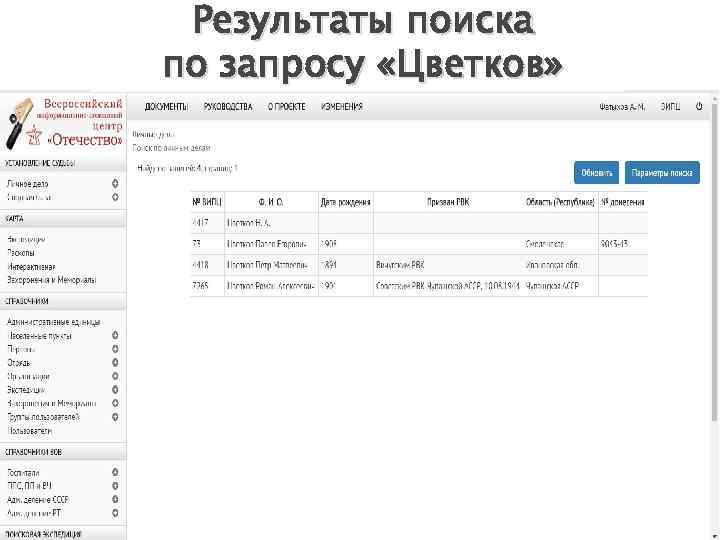Screen dimensions: 720x540
Task: Click the arrow icon beside Личное дело
Action: click(115, 184)
